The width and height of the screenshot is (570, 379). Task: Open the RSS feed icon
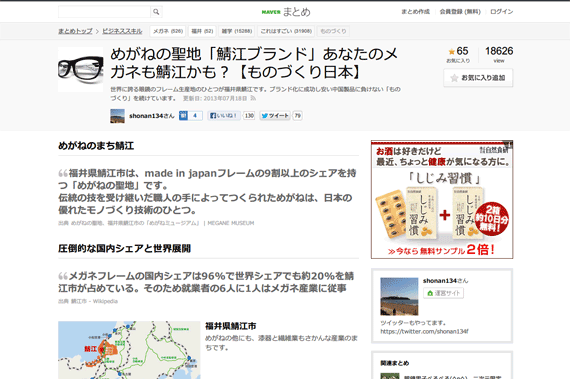[x=253, y=98]
